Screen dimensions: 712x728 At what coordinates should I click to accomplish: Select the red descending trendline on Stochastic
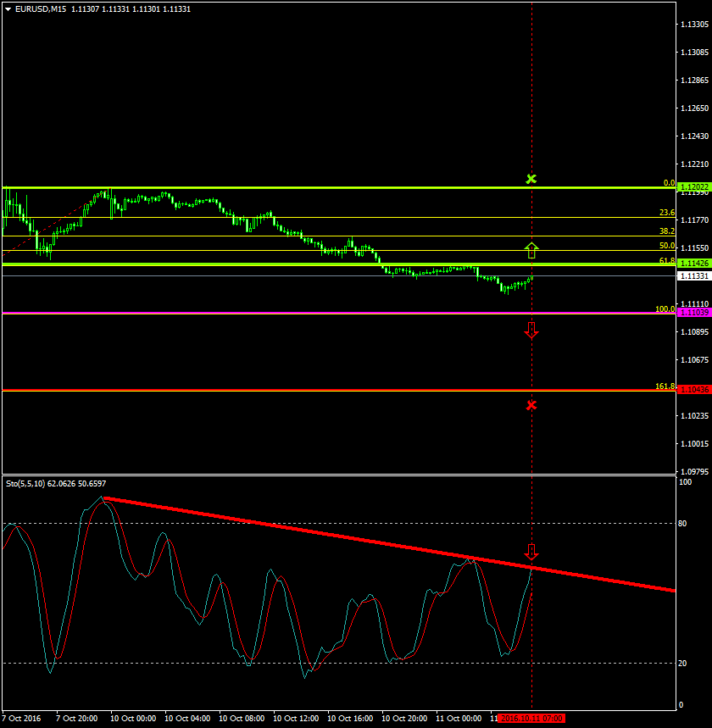coord(339,532)
